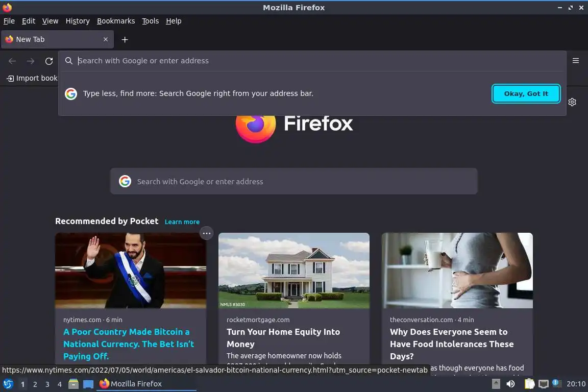
Task: Click the Okay, Got It button
Action: coord(526,94)
